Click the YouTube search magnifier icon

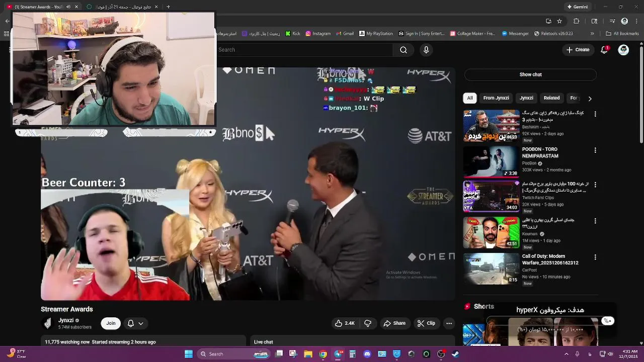tap(404, 50)
